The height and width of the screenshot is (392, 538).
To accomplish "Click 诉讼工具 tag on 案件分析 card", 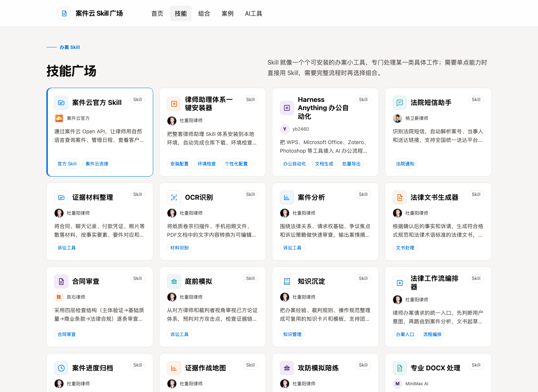I will [x=293, y=248].
